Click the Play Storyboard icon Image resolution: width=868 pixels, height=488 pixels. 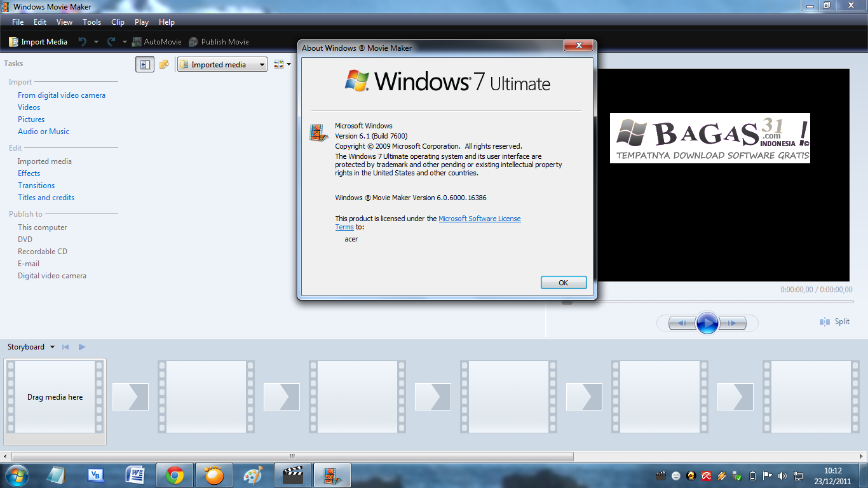pyautogui.click(x=82, y=347)
